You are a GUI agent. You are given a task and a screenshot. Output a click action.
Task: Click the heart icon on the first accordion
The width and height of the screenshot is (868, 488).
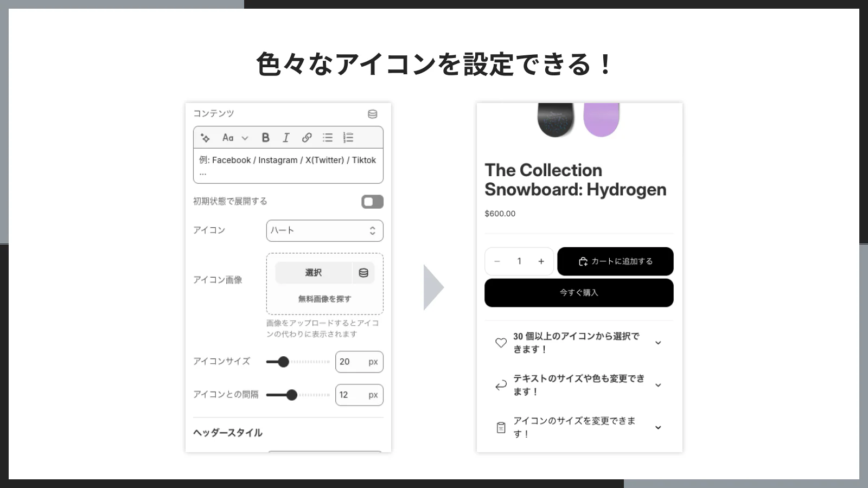(500, 343)
